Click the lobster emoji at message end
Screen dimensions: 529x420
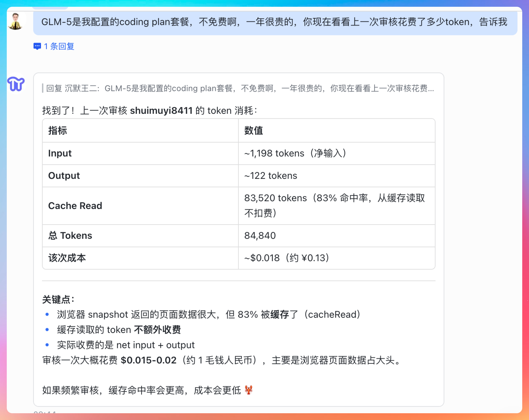pyautogui.click(x=249, y=390)
